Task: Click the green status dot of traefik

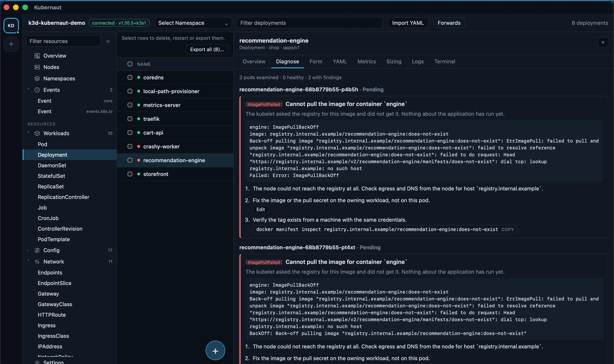Action: pos(139,119)
